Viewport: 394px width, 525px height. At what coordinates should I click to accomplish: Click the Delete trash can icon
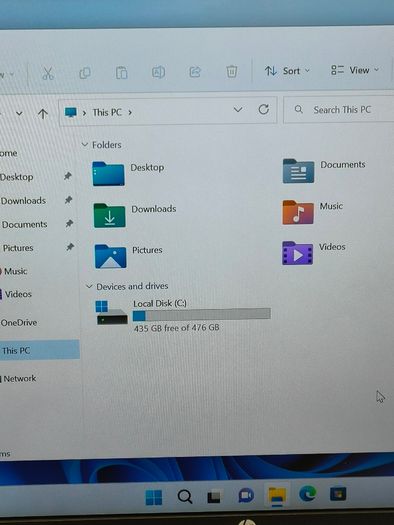tap(231, 71)
